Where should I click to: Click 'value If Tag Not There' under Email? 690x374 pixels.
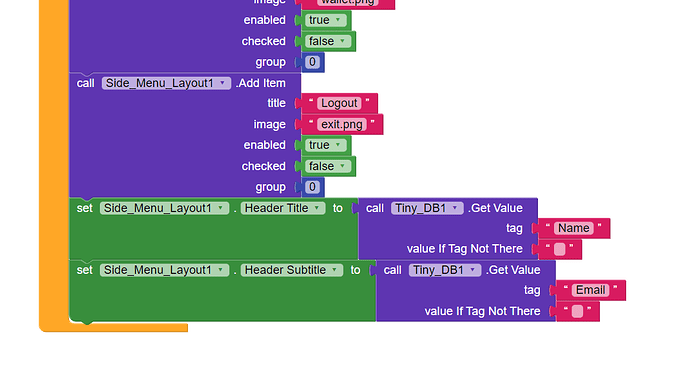coord(482,312)
